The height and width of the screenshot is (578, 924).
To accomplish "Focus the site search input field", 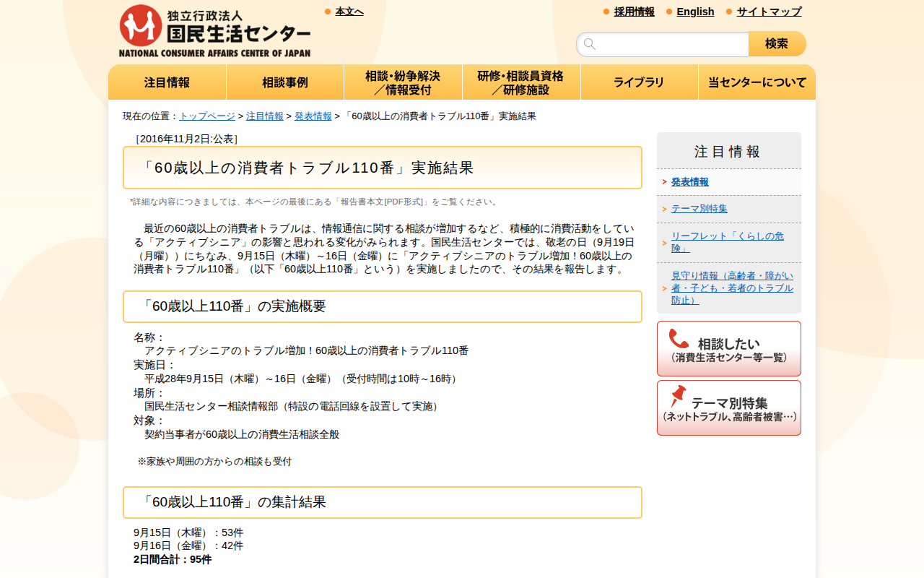I will 663,44.
